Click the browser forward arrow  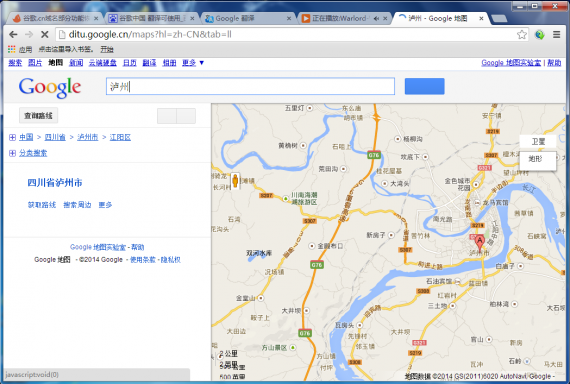tap(29, 35)
